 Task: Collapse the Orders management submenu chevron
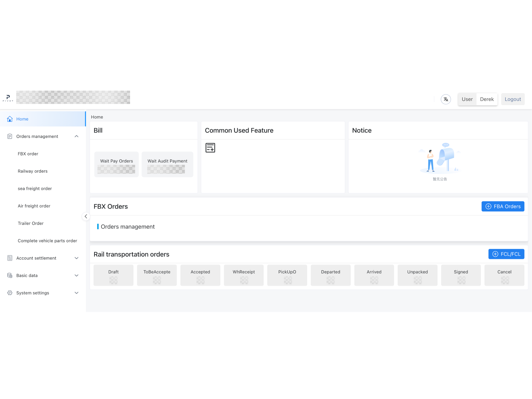click(76, 136)
